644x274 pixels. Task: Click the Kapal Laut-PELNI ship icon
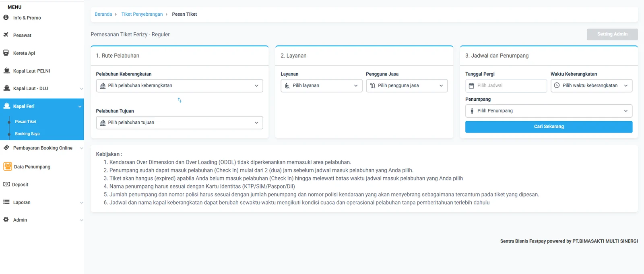pyautogui.click(x=6, y=71)
